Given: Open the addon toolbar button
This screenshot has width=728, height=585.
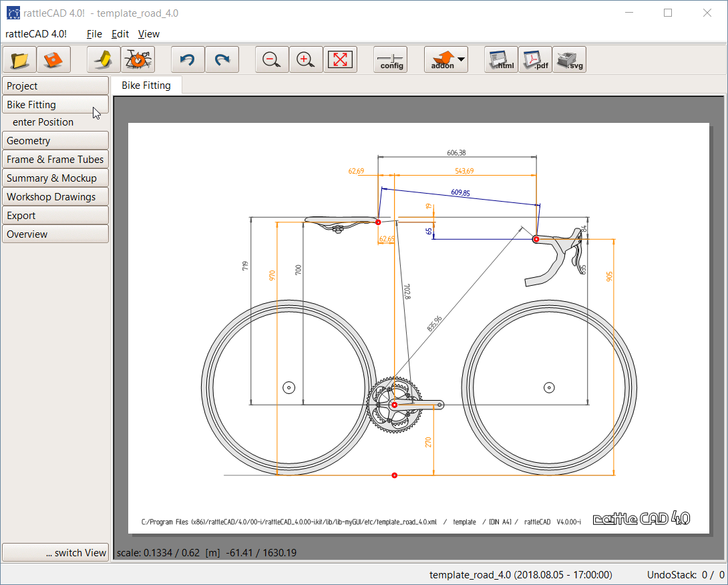Looking at the screenshot, I should pos(442,59).
